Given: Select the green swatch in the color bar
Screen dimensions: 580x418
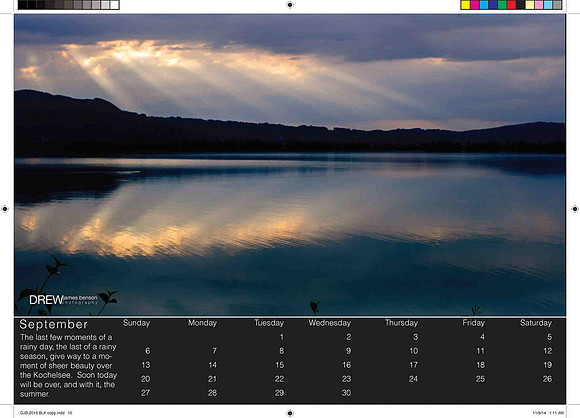Looking at the screenshot, I should pyautogui.click(x=502, y=5).
